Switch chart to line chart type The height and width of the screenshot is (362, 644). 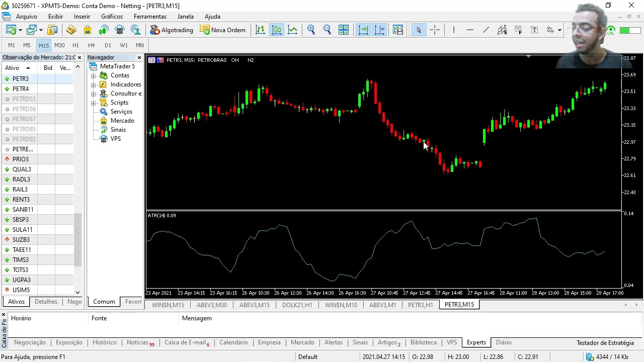292,30
